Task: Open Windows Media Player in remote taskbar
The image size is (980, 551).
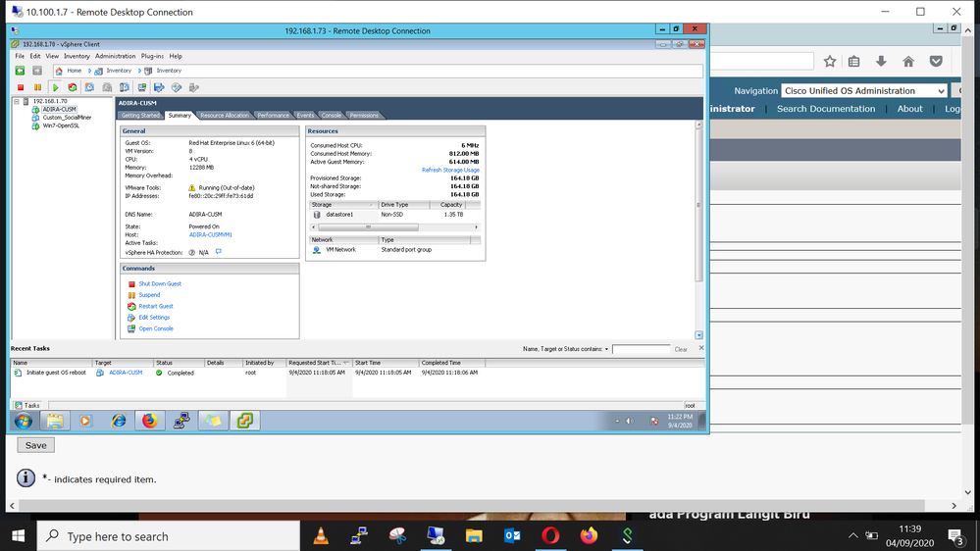Action: point(85,421)
